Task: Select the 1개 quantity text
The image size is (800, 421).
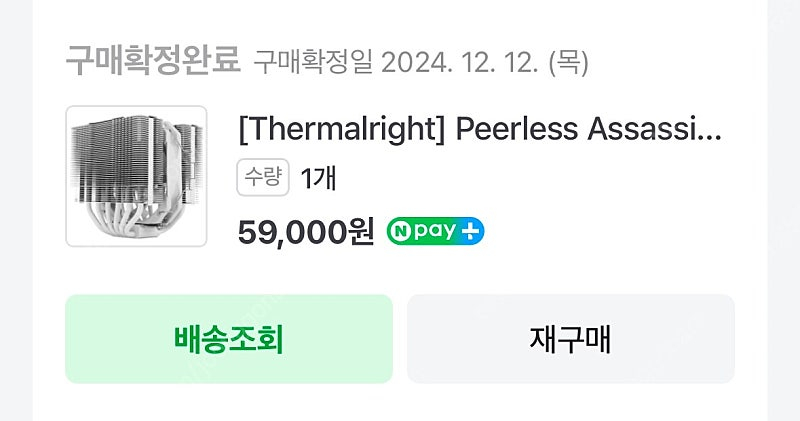Action: 318,178
